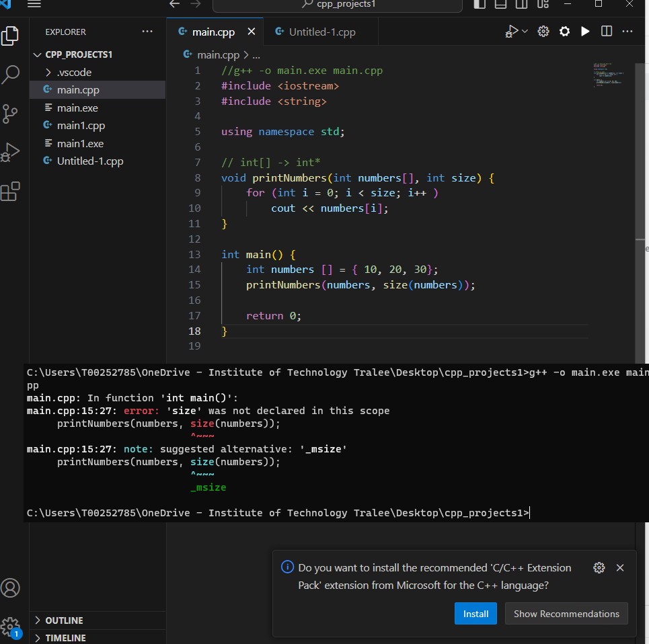Viewport: 649px width, 644px height.
Task: Open the Search view in activity bar
Action: [10, 75]
